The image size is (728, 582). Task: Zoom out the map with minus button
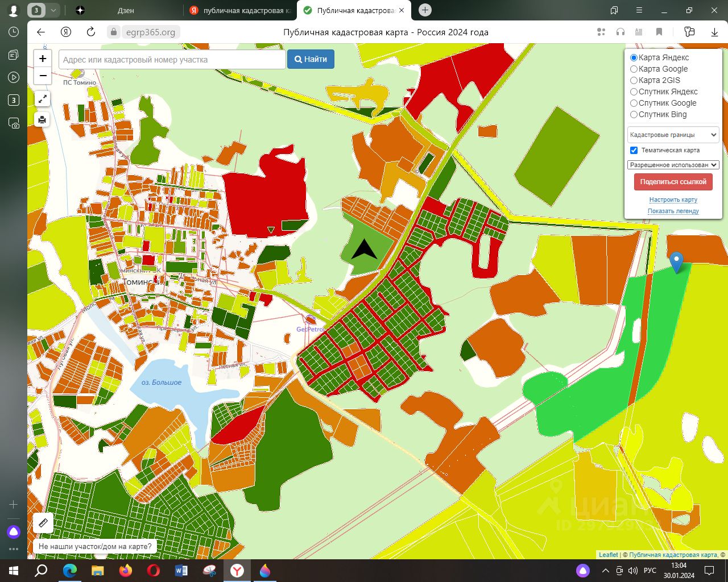[43, 76]
